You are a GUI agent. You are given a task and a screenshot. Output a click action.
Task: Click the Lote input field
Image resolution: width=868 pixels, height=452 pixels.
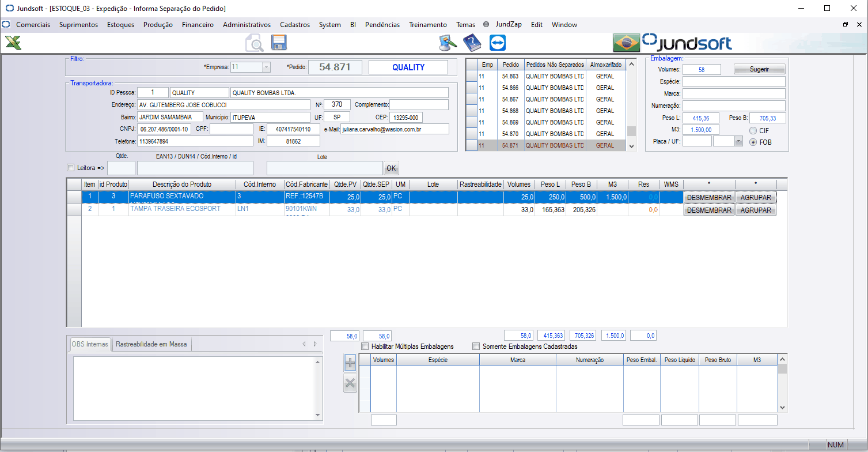pyautogui.click(x=325, y=168)
